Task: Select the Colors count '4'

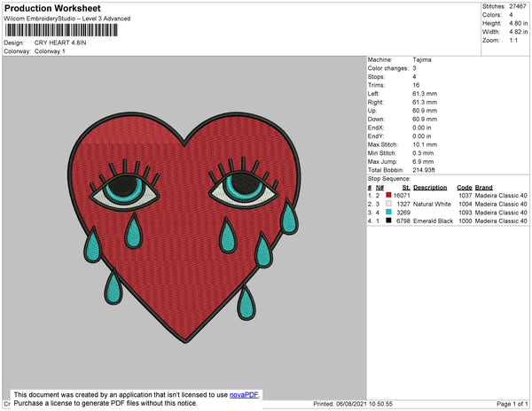Action: click(511, 15)
